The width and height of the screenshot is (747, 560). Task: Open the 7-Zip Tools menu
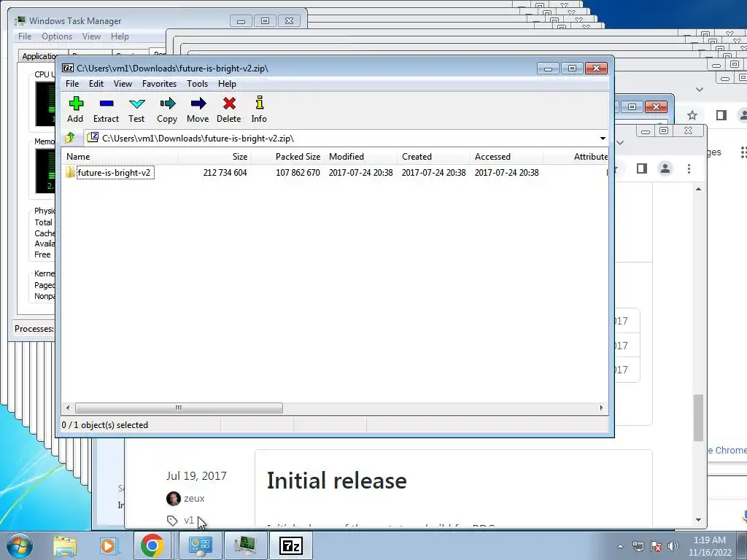point(197,84)
